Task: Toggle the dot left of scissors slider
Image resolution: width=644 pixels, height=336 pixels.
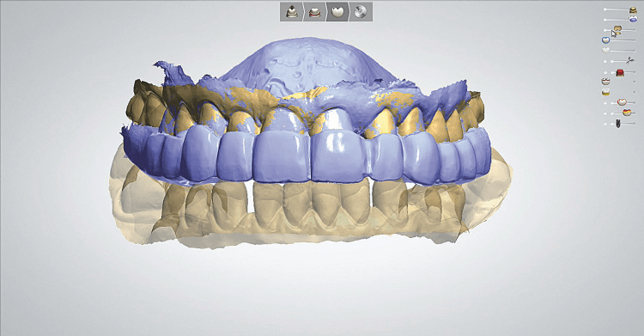Action: pyautogui.click(x=605, y=62)
